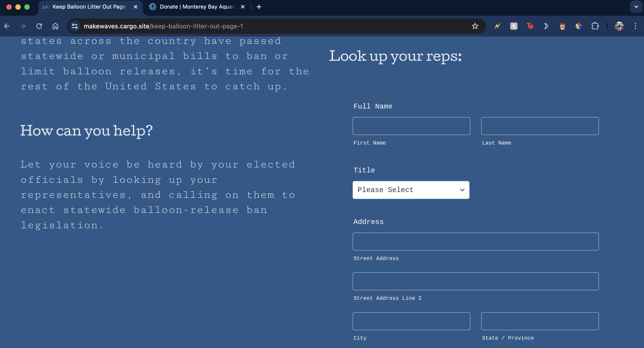Screen dimensions: 644x348
Task: Expand the tab search dropdown
Action: [x=636, y=7]
